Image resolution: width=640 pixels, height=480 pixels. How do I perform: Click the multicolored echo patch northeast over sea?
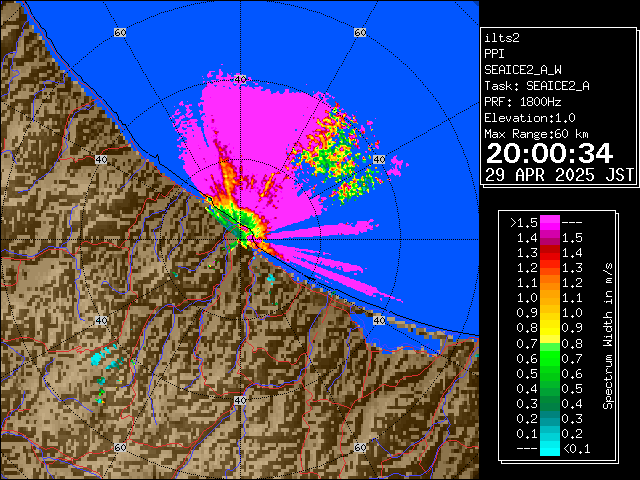(336, 153)
